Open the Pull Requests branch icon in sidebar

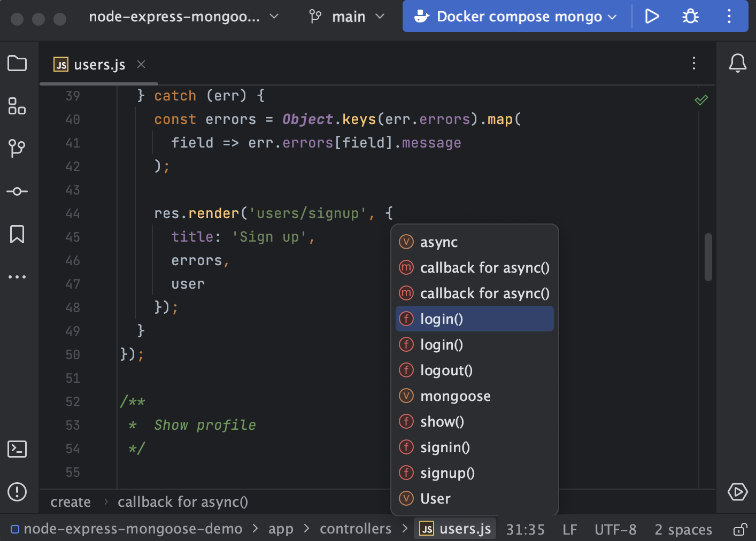(x=17, y=148)
